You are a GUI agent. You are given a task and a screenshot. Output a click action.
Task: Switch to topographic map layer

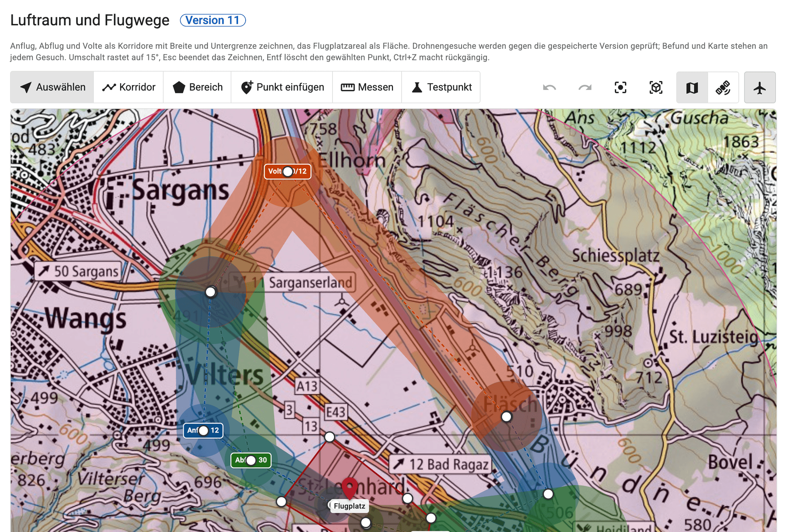(692, 88)
